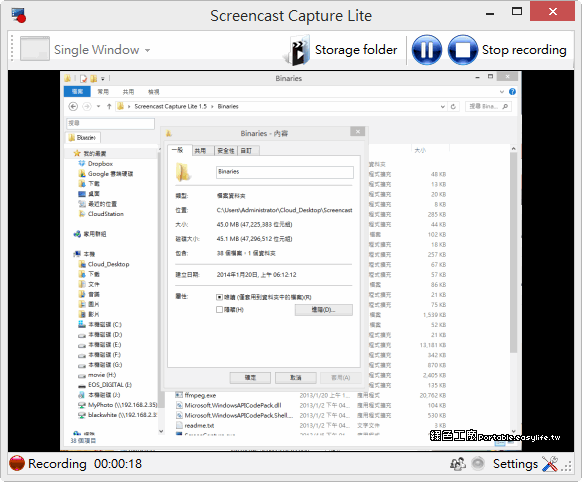Click the Screencast Capture Lite title bar icon
582x482 pixels.
[18, 15]
